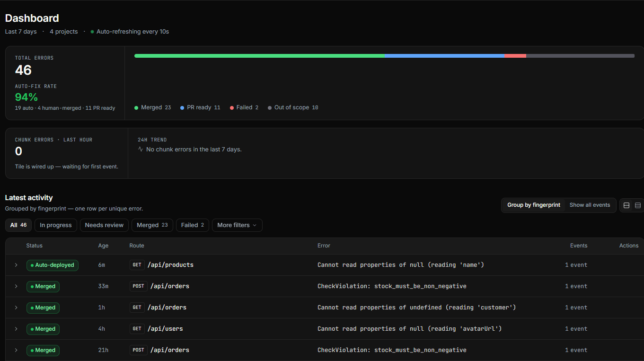The height and width of the screenshot is (361, 644).
Task: Click error reading 'name' text
Action: (x=401, y=265)
